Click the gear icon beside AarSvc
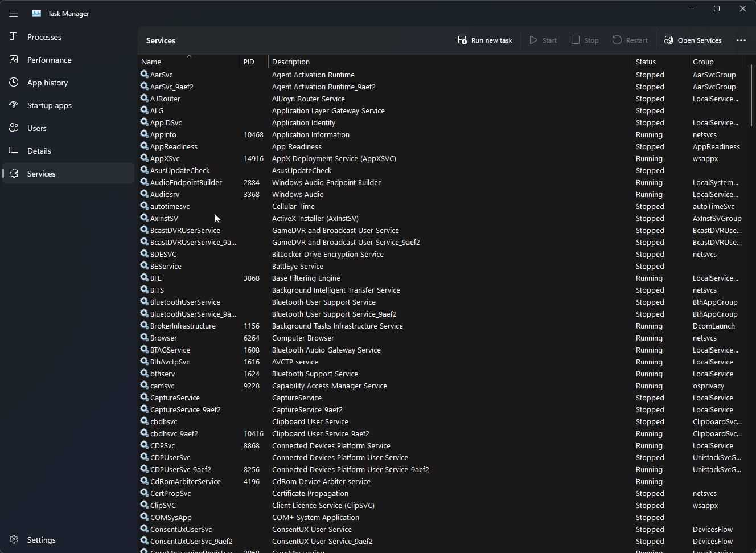 pos(145,74)
